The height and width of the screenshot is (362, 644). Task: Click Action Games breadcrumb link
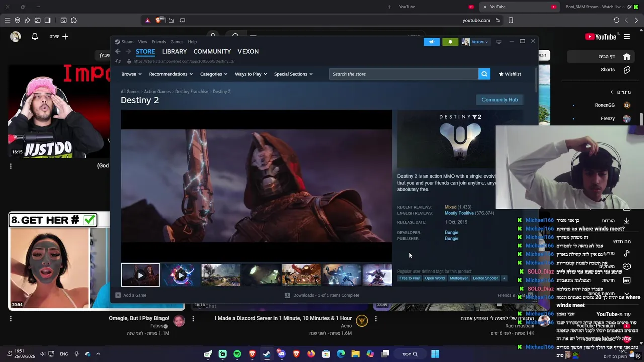coord(157,92)
